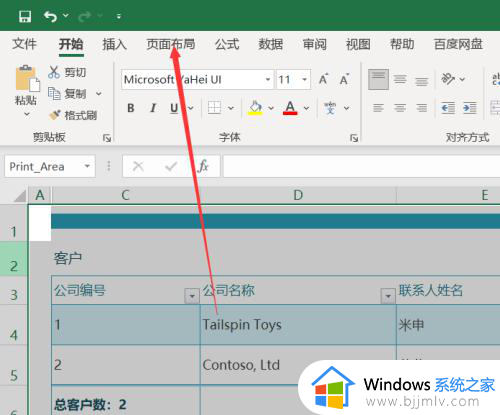
Task: Click the 文 phonetic guide icon
Action: [x=330, y=108]
